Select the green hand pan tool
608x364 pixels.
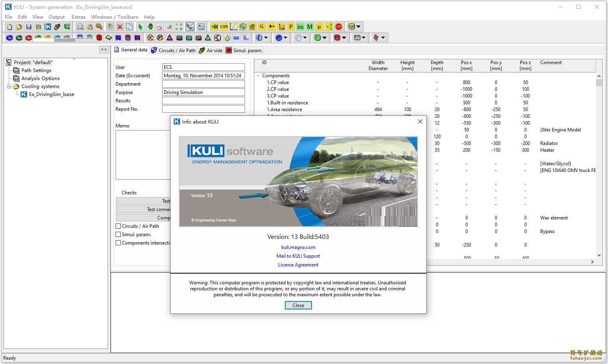[150, 27]
